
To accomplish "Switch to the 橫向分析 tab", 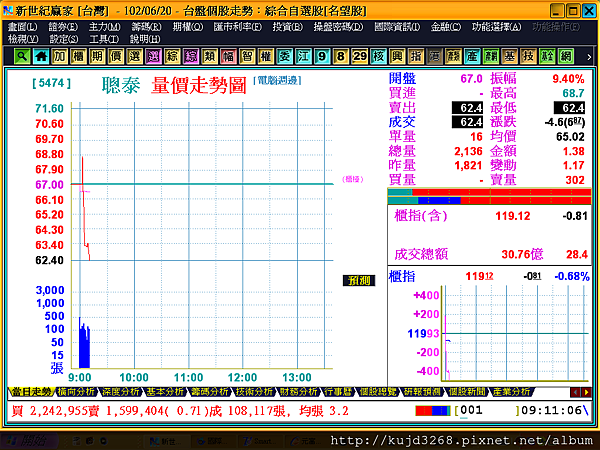I will pyautogui.click(x=76, y=392).
